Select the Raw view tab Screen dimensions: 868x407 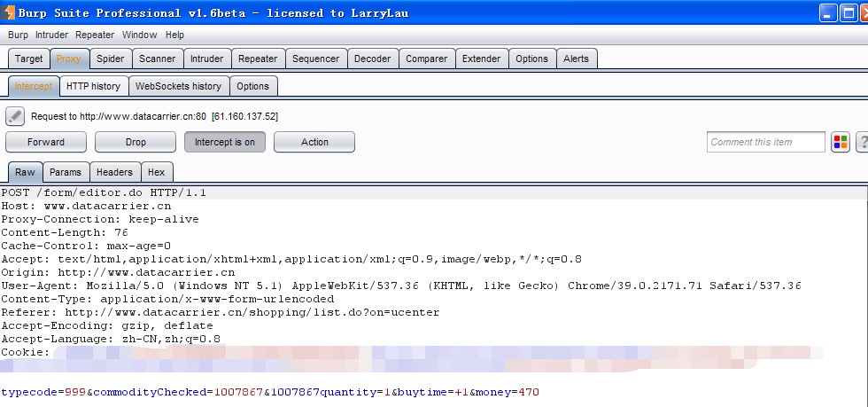25,172
